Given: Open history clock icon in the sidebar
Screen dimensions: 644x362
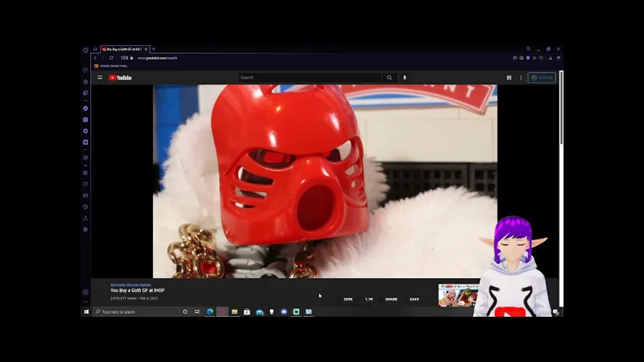Looking at the screenshot, I should [x=86, y=207].
